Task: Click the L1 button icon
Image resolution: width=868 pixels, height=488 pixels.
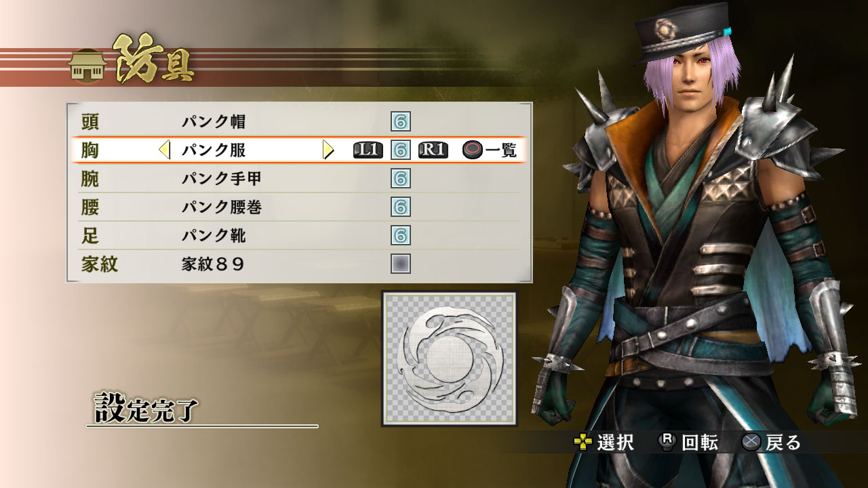Action: (368, 150)
